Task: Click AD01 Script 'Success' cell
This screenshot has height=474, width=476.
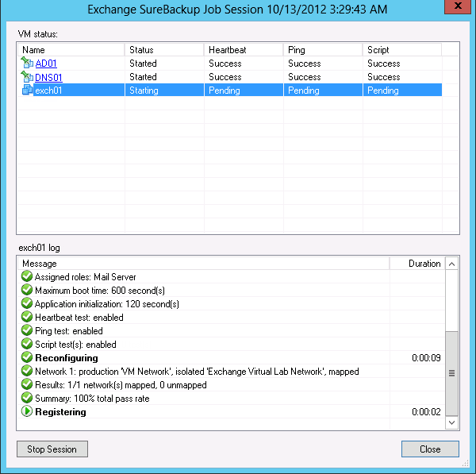Action: (x=402, y=64)
